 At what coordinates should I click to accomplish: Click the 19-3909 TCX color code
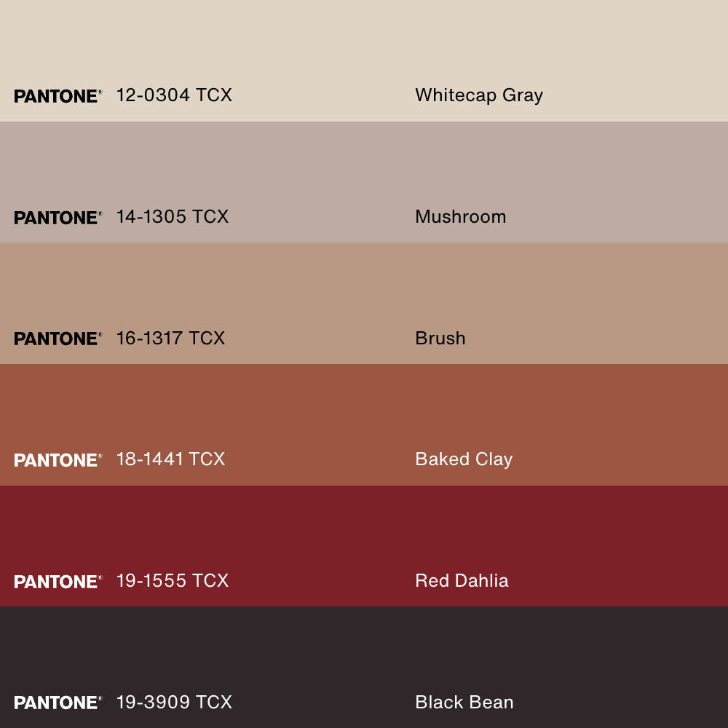174,703
